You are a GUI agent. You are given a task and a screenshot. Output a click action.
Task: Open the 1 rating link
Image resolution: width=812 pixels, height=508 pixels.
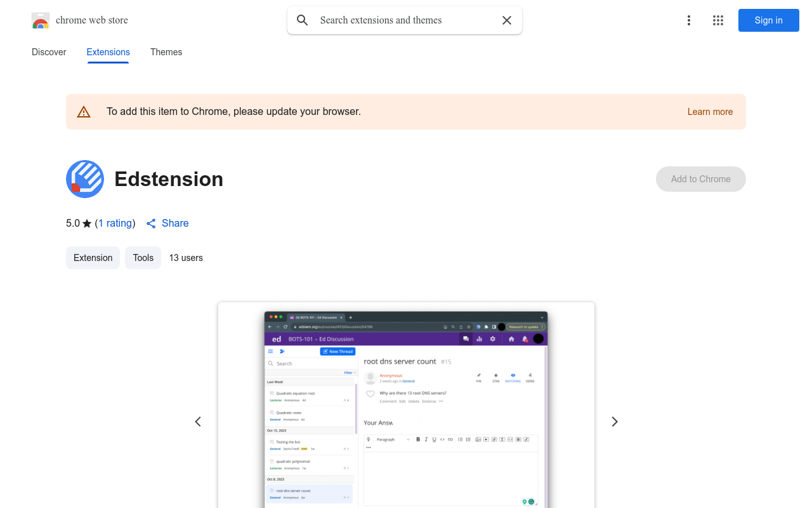115,224
